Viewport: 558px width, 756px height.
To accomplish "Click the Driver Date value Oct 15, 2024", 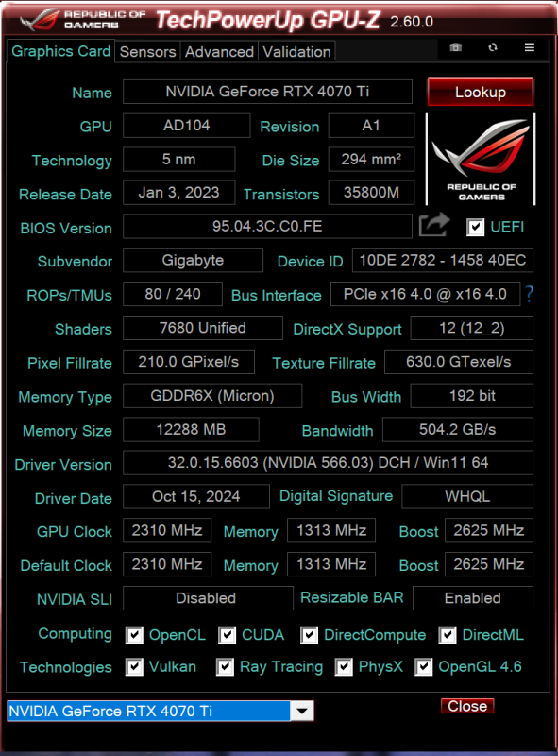I will [x=196, y=497].
